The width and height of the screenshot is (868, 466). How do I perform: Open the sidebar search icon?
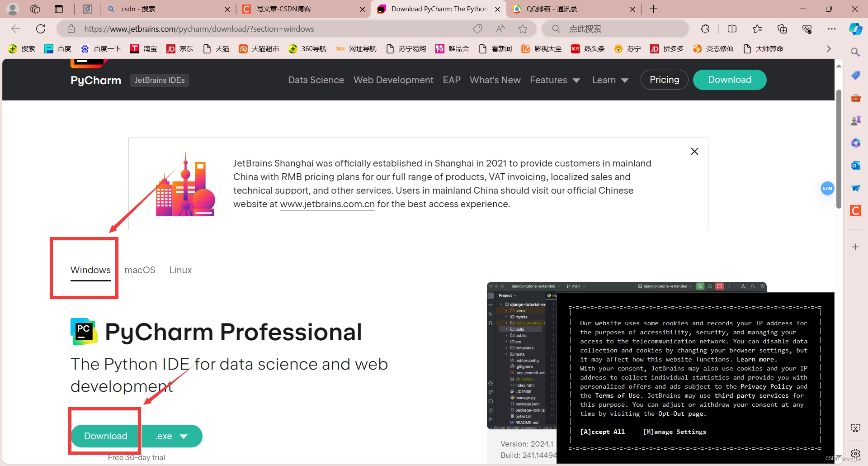[855, 52]
